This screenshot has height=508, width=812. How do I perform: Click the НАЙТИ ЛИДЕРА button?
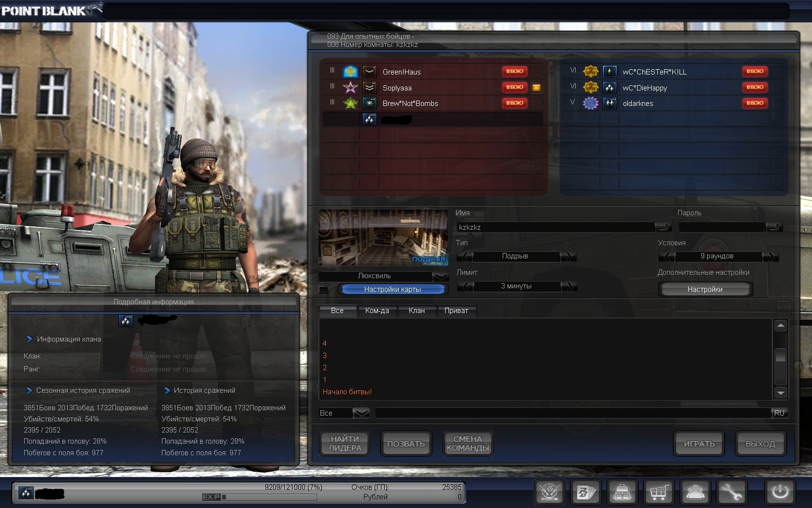pyautogui.click(x=345, y=444)
